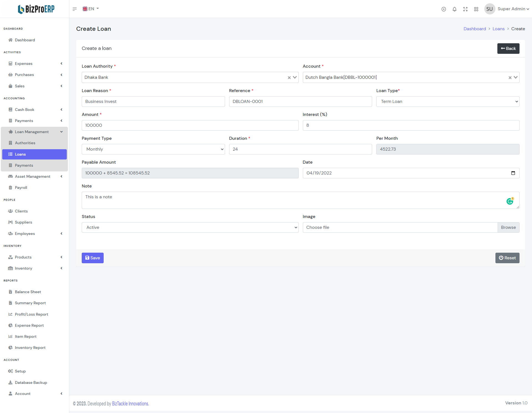Toggle sidebar with hamburger icon
Screen dimensions: 532x413
pos(75,9)
